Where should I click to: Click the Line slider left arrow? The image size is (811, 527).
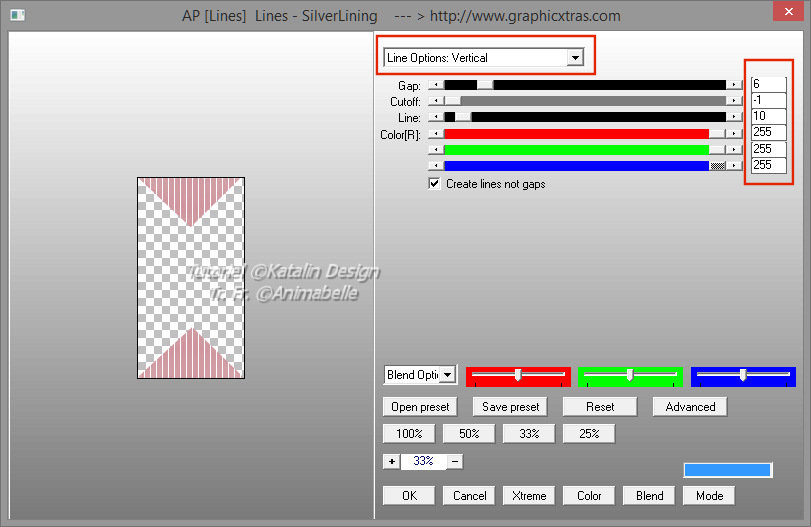coord(436,117)
